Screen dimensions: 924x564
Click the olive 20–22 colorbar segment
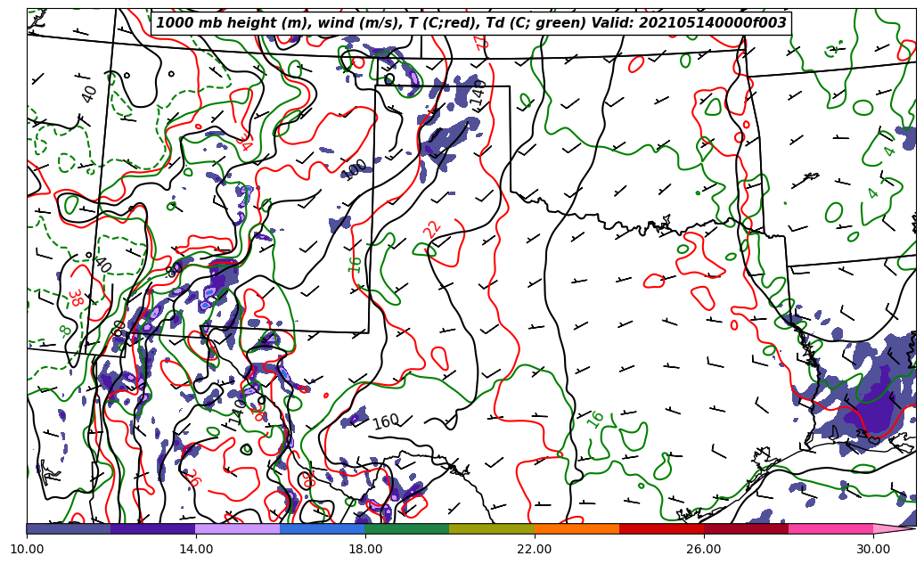491,528
